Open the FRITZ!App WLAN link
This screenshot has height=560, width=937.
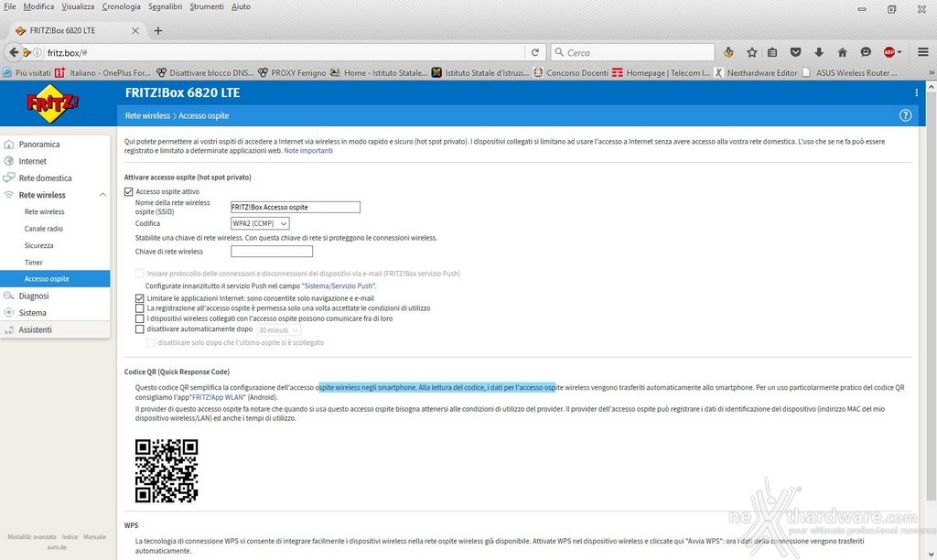[x=219, y=397]
